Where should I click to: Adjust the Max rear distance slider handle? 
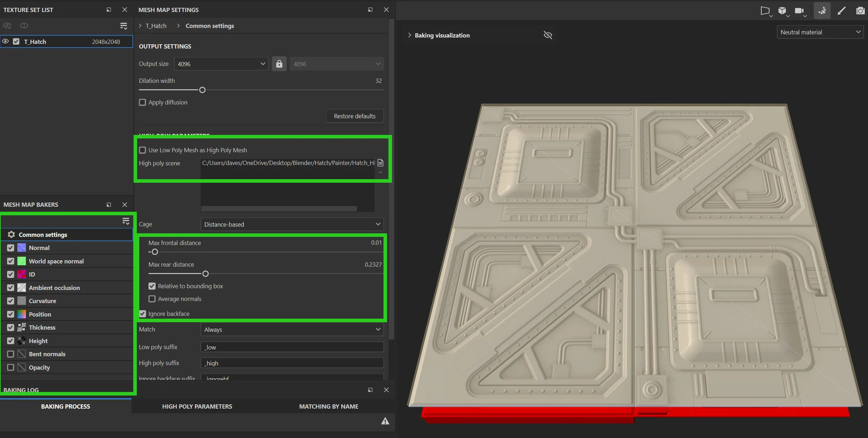tap(206, 274)
